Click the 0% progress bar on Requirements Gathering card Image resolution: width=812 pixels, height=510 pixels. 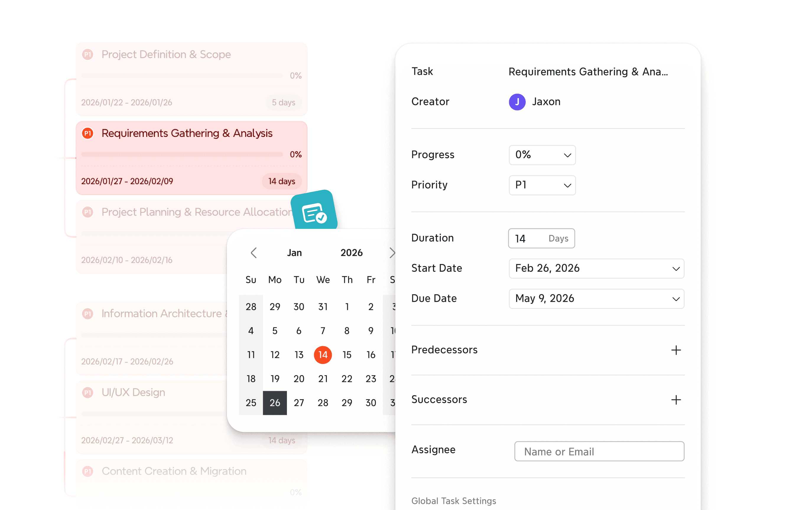pos(182,155)
